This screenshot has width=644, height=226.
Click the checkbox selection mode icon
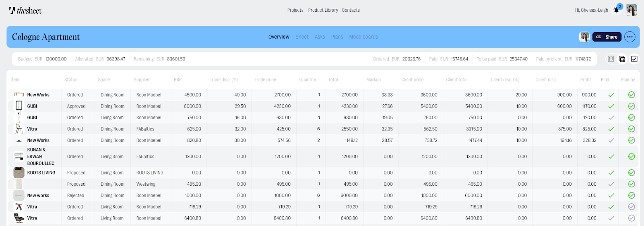pos(634,59)
